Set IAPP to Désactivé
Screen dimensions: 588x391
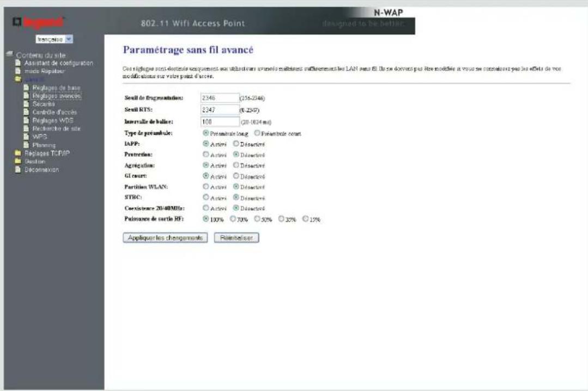click(236, 144)
